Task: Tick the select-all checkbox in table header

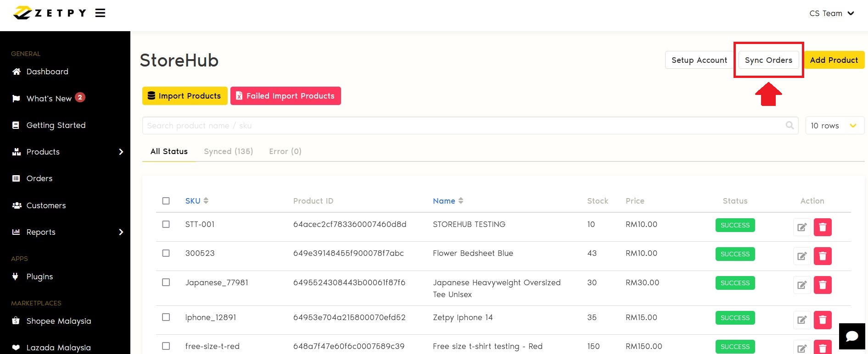Action: pos(166,201)
